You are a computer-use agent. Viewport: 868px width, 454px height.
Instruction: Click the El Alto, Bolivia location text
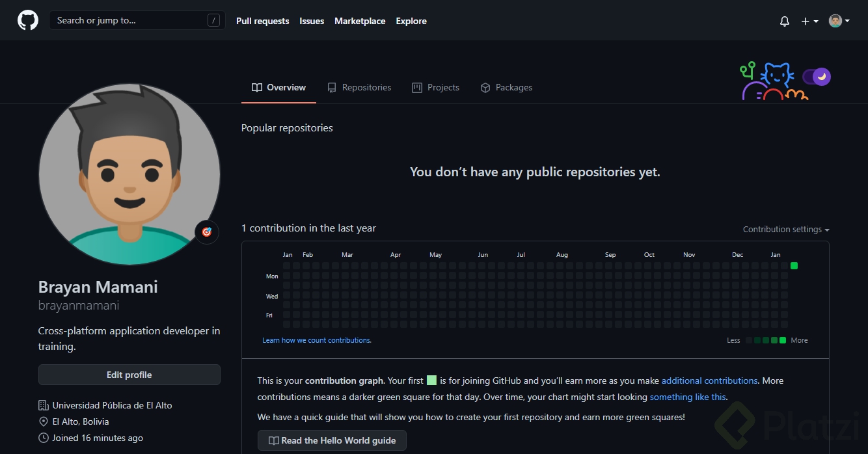(x=81, y=421)
